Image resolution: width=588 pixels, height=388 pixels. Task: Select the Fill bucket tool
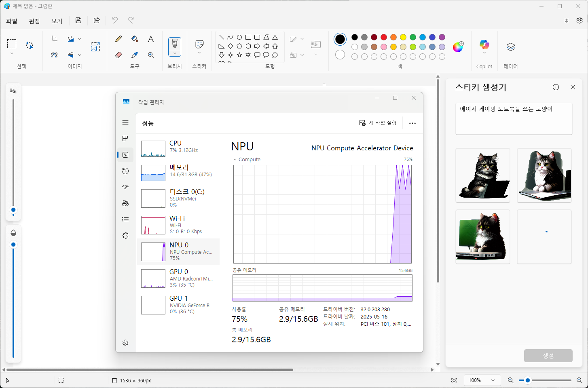point(135,39)
